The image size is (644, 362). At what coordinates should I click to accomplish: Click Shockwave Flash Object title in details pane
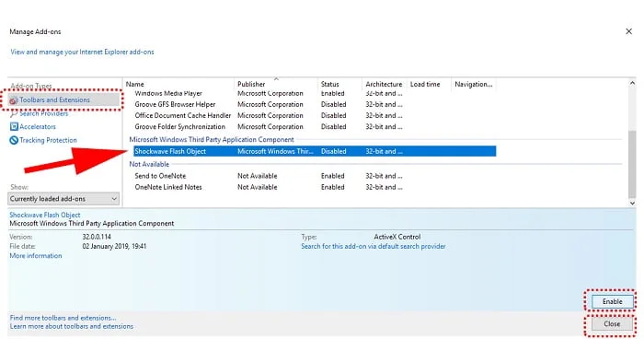[x=45, y=215]
